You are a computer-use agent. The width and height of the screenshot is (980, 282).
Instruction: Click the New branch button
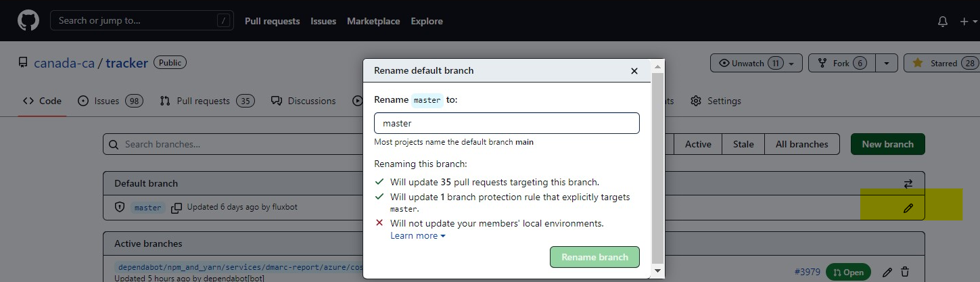(887, 144)
